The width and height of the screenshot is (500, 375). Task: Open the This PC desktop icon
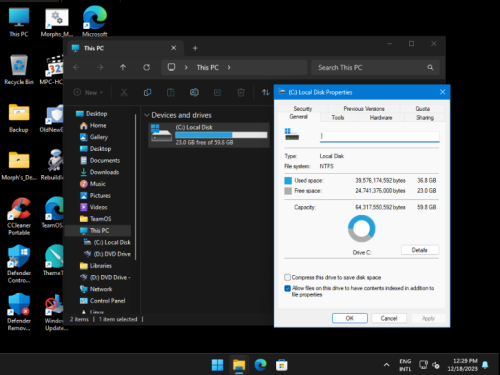point(19,22)
